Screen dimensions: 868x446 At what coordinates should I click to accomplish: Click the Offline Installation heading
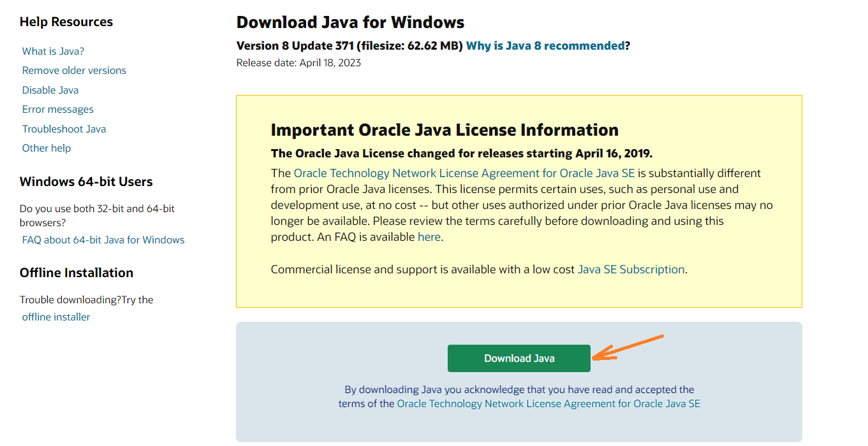77,273
